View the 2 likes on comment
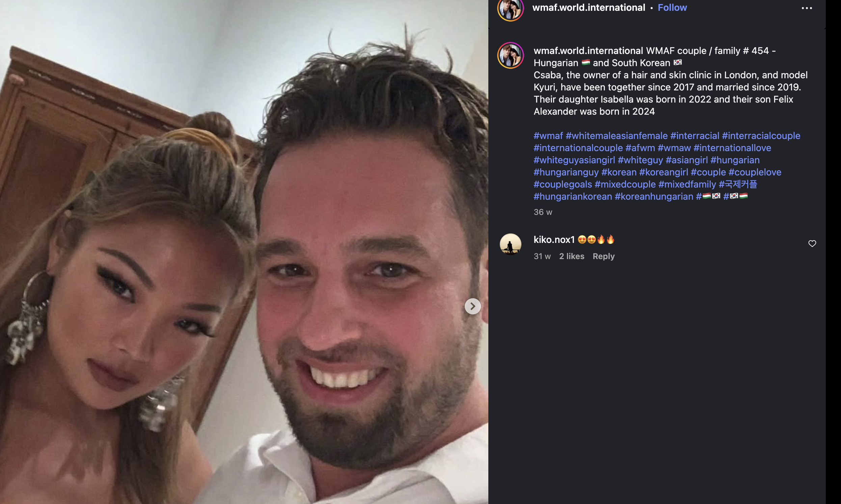This screenshot has height=504, width=841. [571, 256]
